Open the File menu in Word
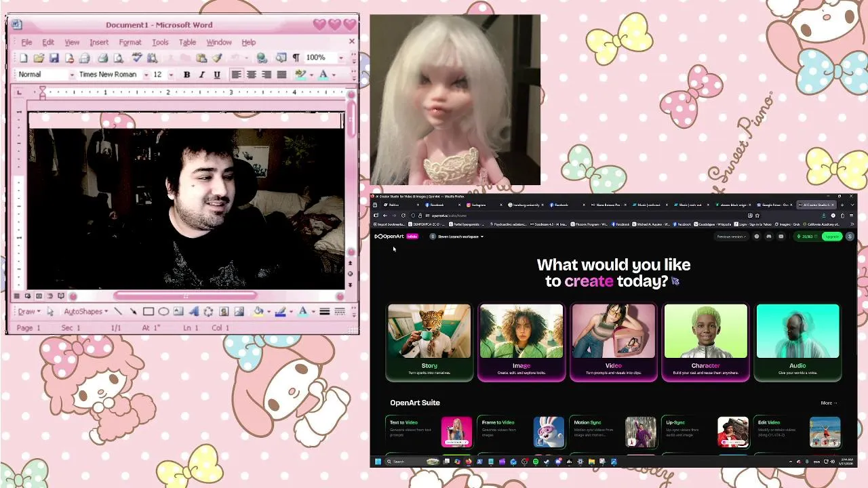Image resolution: width=868 pixels, height=488 pixels. [x=26, y=42]
